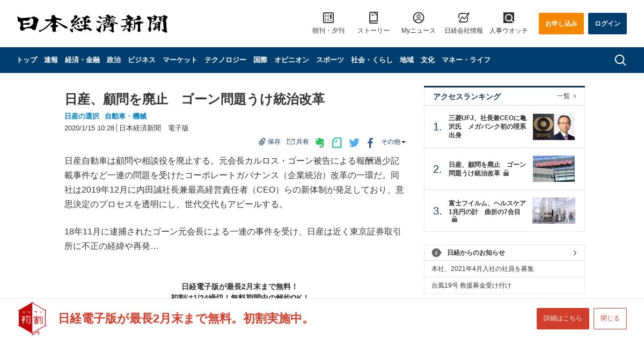Open the マーケット section
This screenshot has width=644, height=338.
pos(180,60)
